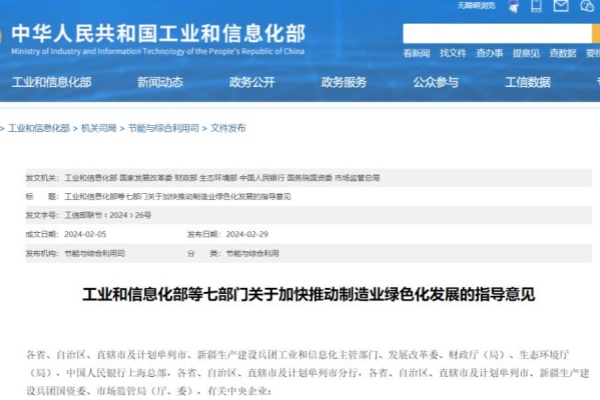Click document number 工信部联节〔2024〕26号
Viewport: 600px width, 400px height.
point(108,216)
